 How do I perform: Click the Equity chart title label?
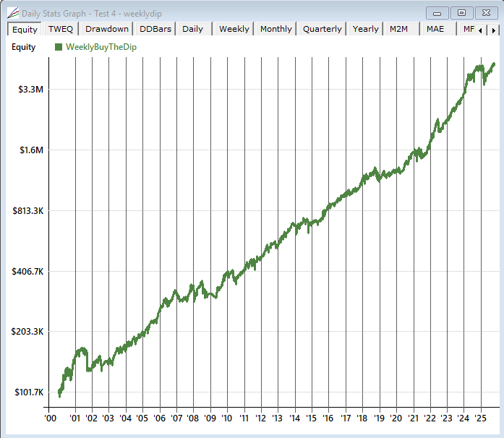pyautogui.click(x=23, y=47)
